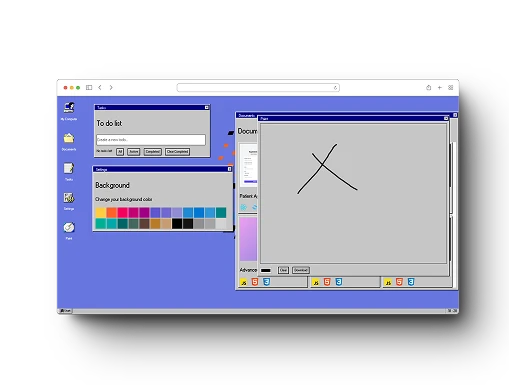Focus the browser address bar
The height and width of the screenshot is (387, 516).
258,88
